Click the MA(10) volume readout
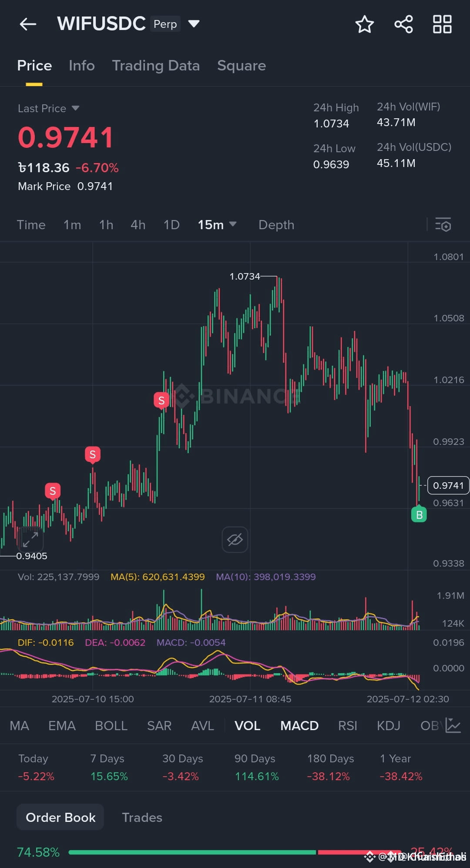The width and height of the screenshot is (470, 868). [266, 577]
